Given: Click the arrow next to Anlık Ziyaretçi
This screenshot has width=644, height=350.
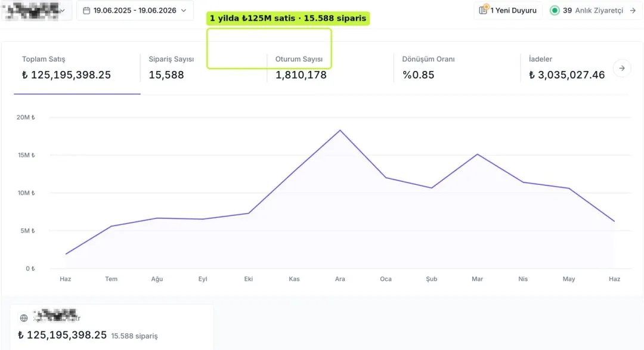Looking at the screenshot, I should tap(633, 10).
